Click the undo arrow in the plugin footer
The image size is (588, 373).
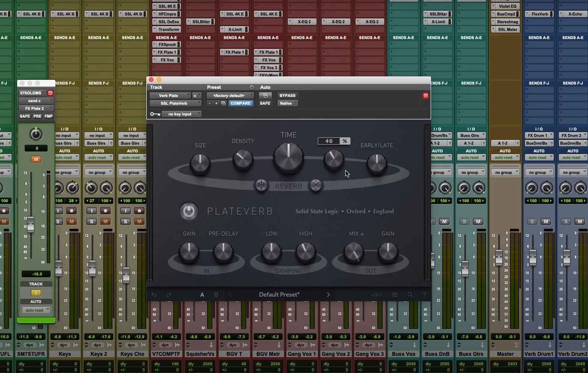click(154, 294)
